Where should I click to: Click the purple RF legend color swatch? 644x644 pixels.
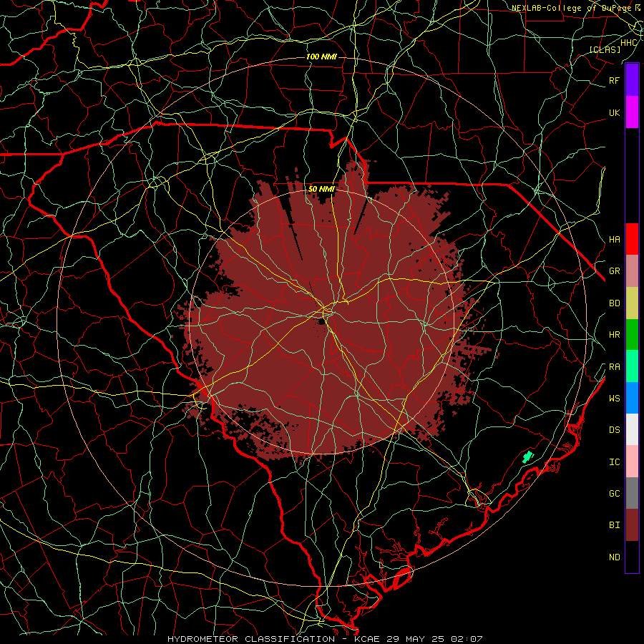(x=632, y=80)
